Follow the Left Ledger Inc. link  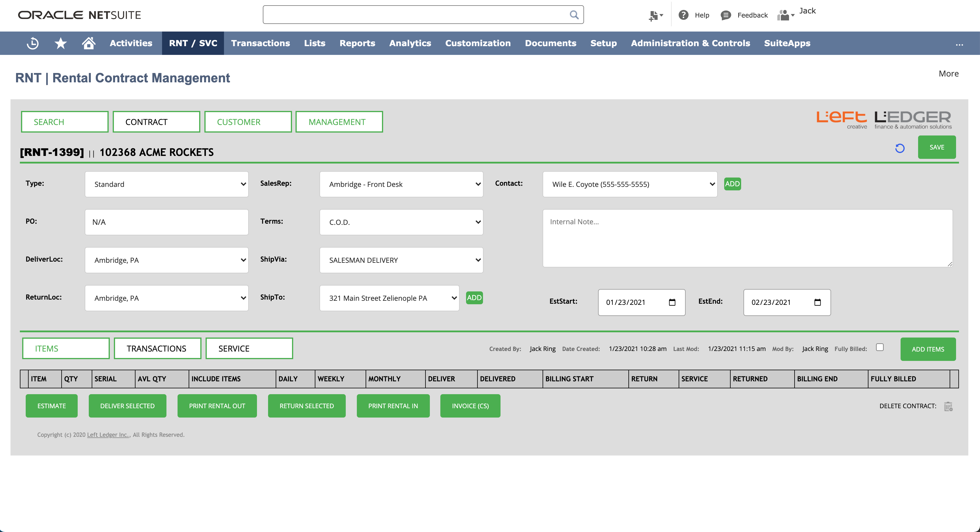(108, 435)
